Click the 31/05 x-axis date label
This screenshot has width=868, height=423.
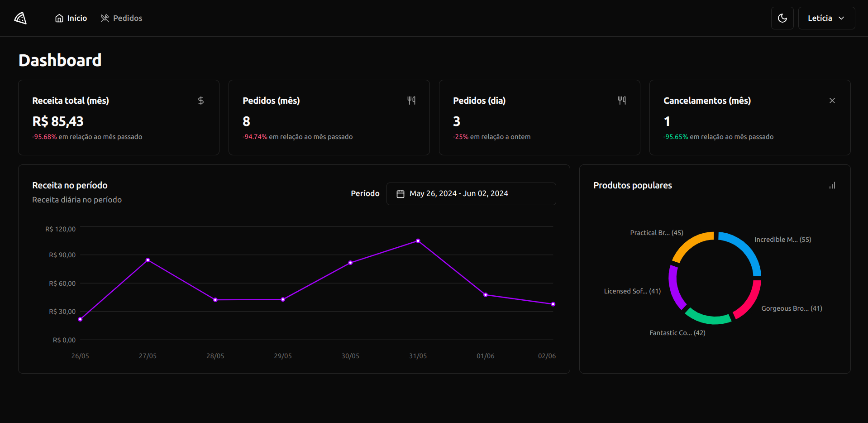(418, 356)
